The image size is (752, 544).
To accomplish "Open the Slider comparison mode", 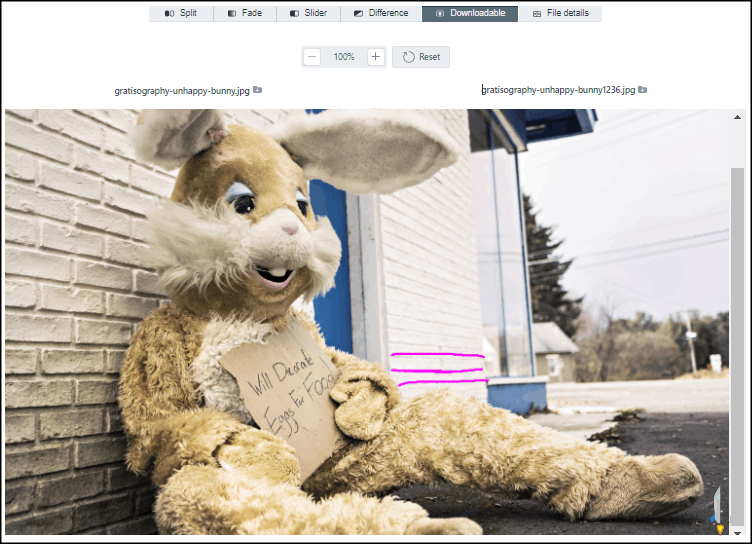I will point(308,13).
